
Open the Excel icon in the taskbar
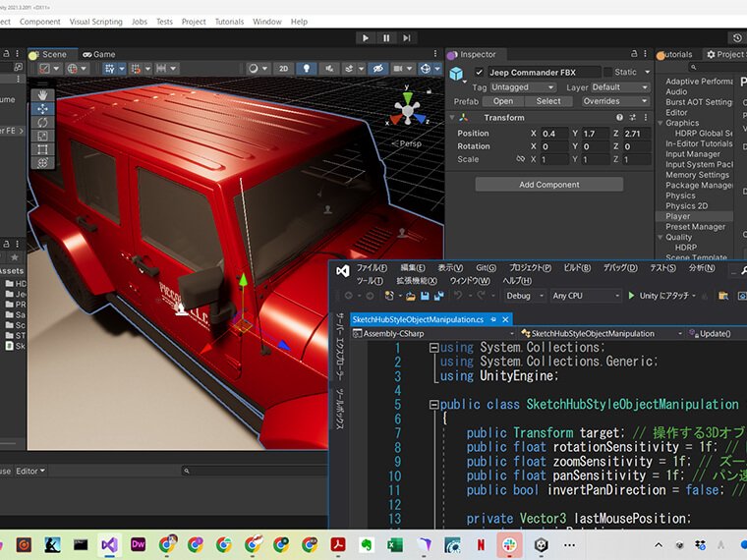pos(394,544)
